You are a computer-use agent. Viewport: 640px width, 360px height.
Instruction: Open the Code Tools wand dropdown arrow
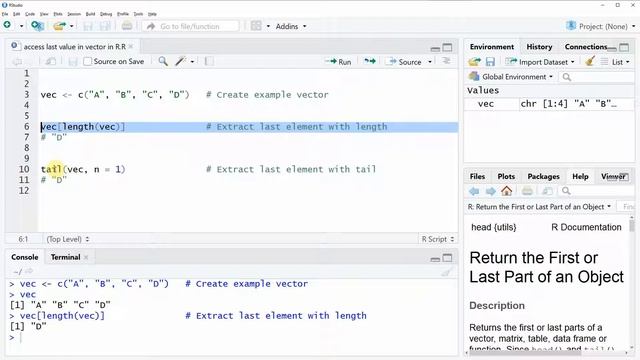(192, 62)
